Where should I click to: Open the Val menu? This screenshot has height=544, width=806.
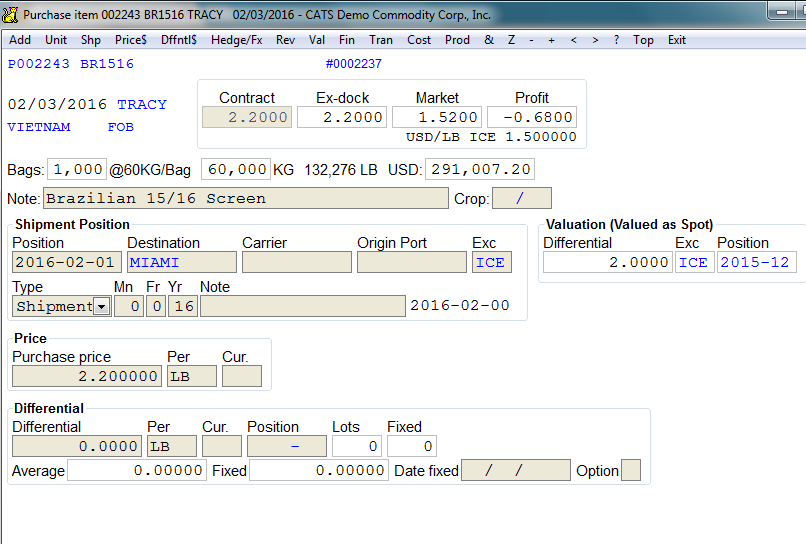(x=317, y=40)
